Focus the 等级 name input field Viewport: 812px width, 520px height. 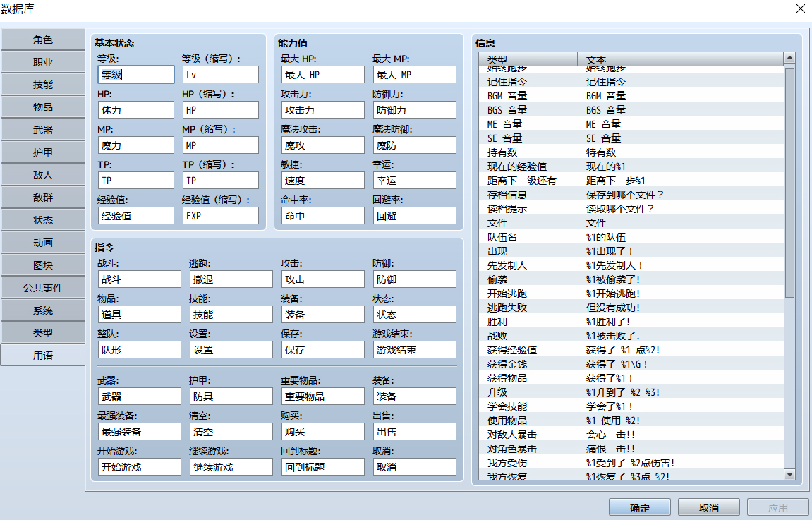pyautogui.click(x=136, y=75)
